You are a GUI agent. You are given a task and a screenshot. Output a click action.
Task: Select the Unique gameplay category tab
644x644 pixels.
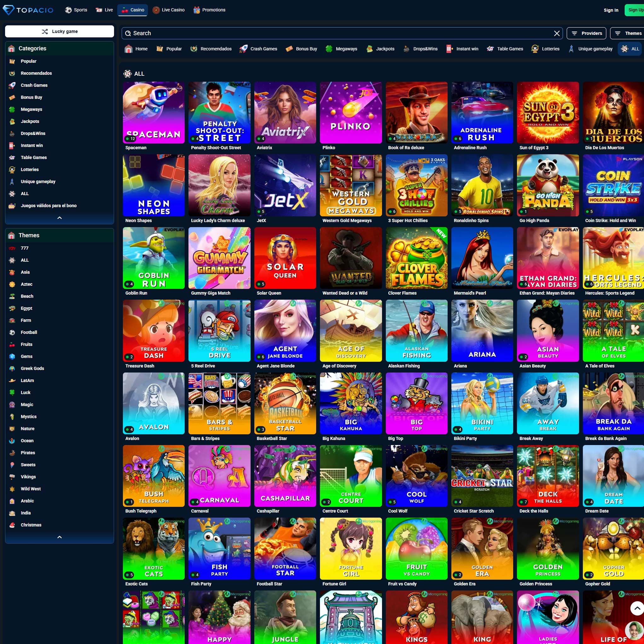(x=590, y=49)
